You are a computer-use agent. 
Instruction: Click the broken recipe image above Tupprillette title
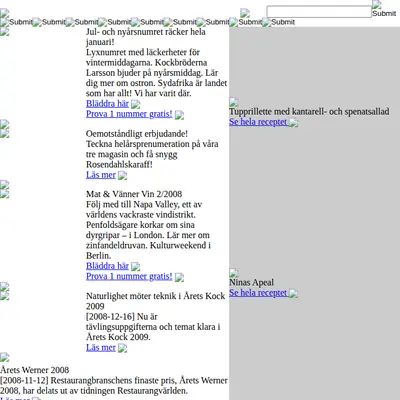click(x=233, y=102)
